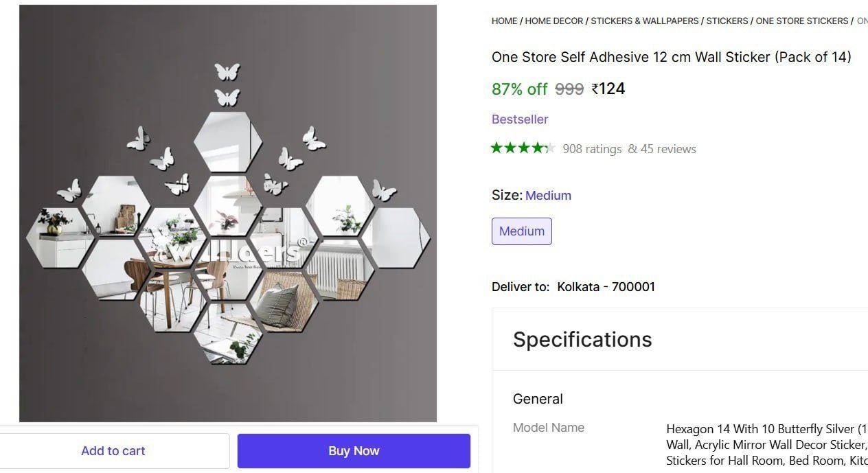The width and height of the screenshot is (868, 473).
Task: Click the hexagon mirror product image
Action: 228,214
